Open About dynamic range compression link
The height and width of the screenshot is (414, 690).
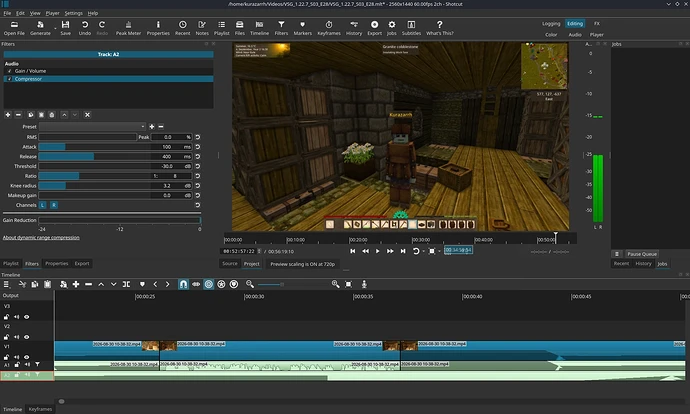click(41, 238)
